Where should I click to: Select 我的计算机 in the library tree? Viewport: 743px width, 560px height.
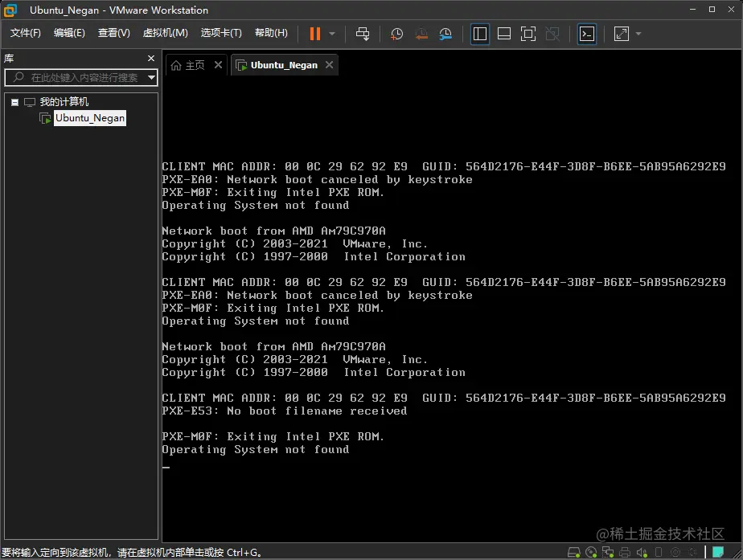[x=64, y=102]
